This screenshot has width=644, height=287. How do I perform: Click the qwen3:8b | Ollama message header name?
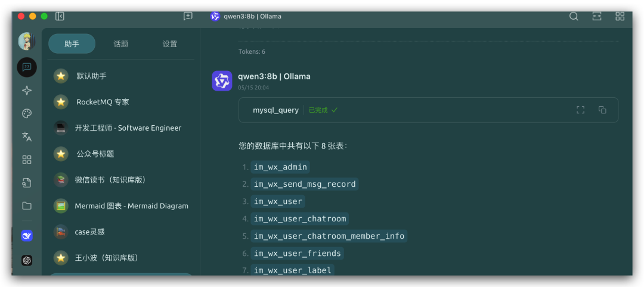[274, 76]
